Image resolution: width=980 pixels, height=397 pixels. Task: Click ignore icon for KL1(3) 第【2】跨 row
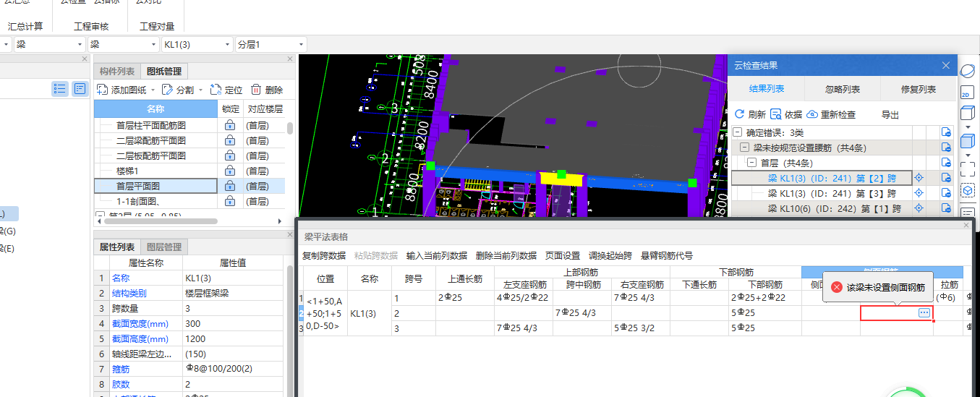(945, 178)
